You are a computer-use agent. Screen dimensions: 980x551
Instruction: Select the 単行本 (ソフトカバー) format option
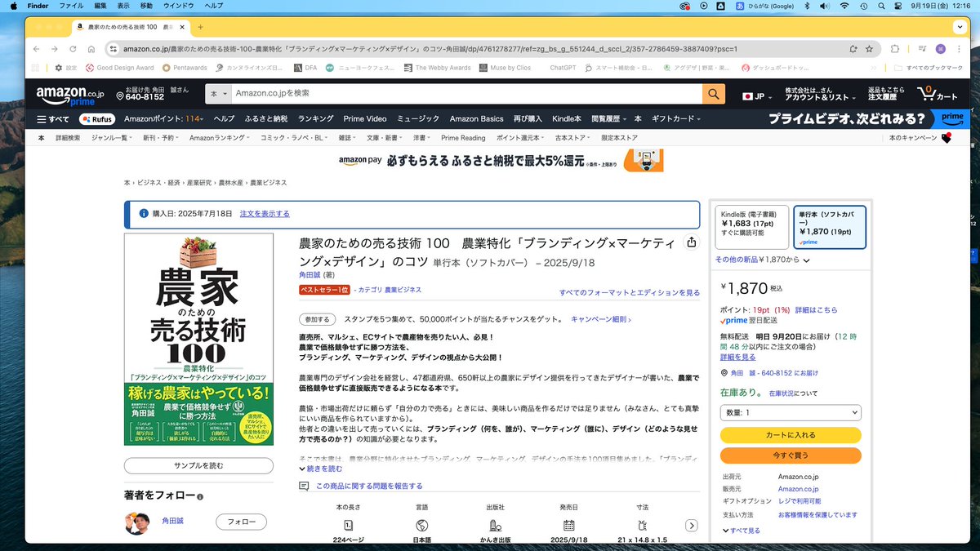point(830,226)
